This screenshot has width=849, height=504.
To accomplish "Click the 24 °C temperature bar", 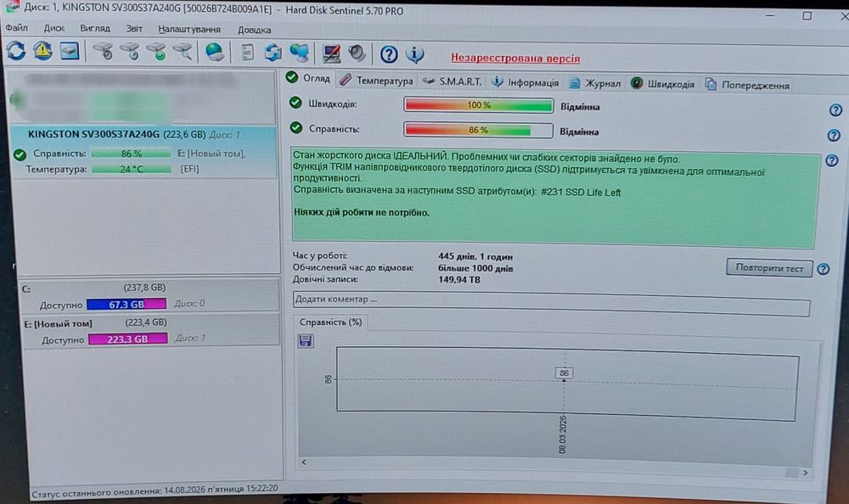I will point(131,170).
